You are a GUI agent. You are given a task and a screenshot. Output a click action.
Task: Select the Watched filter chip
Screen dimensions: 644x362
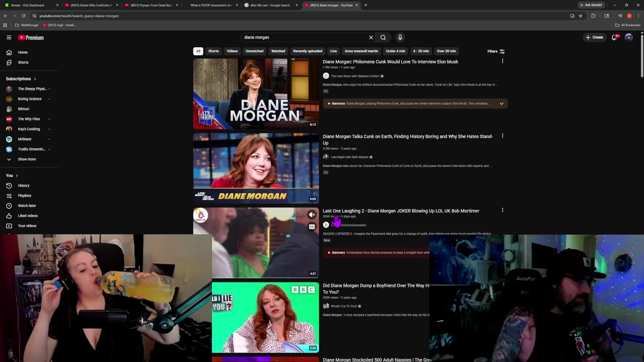click(278, 51)
